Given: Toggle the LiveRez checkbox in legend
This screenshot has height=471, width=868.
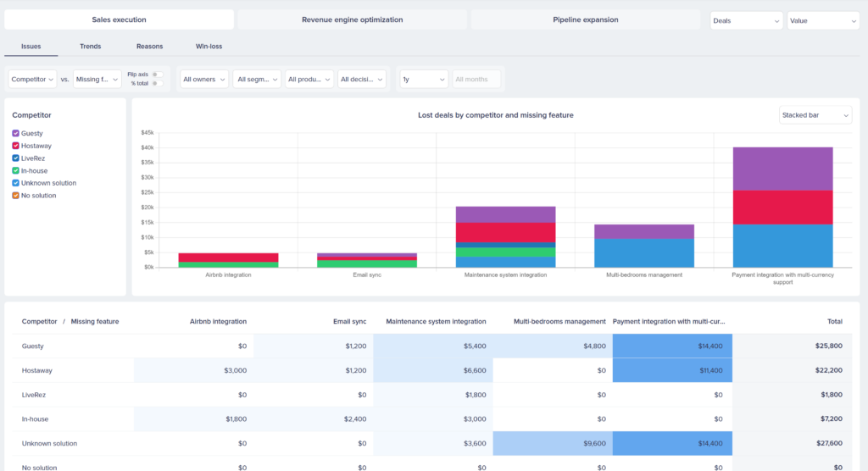Looking at the screenshot, I should pos(16,158).
